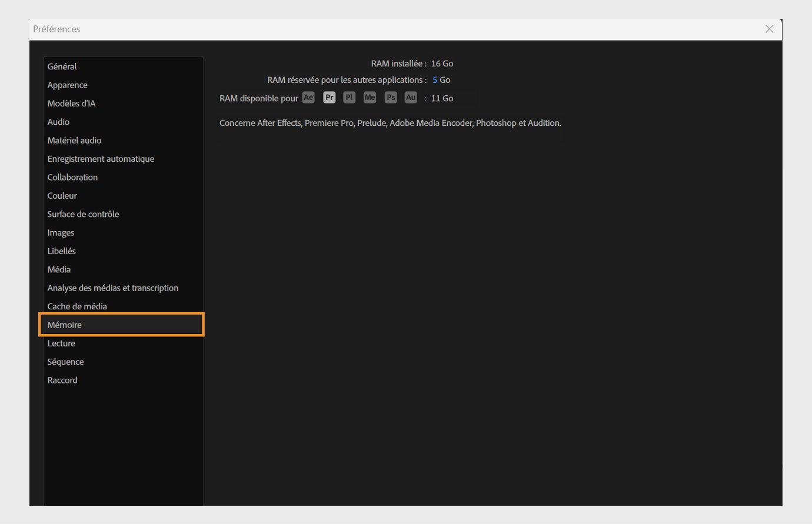
Task: Select the Lecture preferences entry
Action: coord(61,343)
